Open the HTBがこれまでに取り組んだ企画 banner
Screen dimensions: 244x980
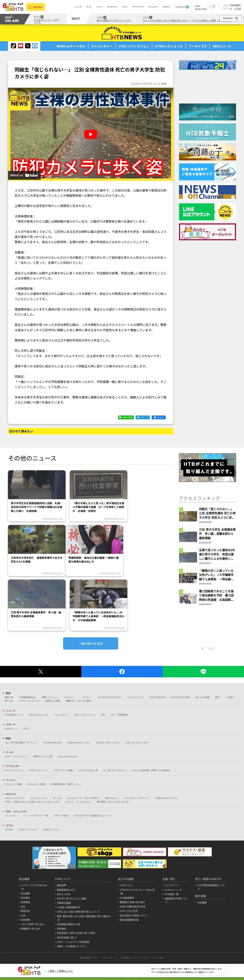click(208, 468)
